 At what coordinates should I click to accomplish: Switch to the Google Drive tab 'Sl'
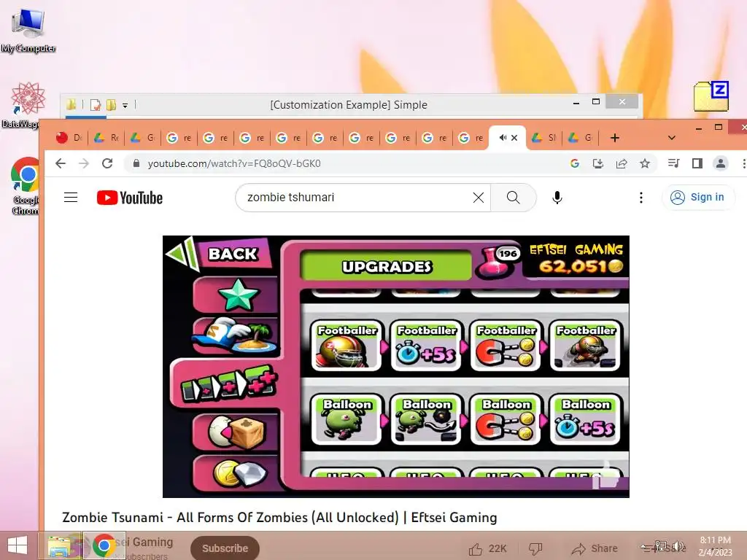[544, 138]
